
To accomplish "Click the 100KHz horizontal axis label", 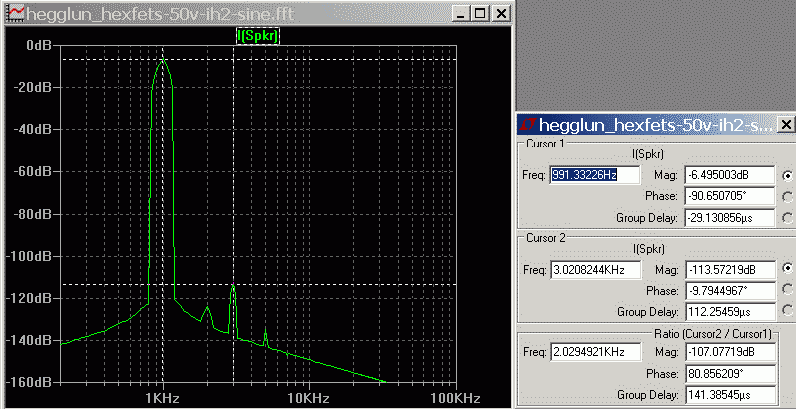I will (x=453, y=397).
